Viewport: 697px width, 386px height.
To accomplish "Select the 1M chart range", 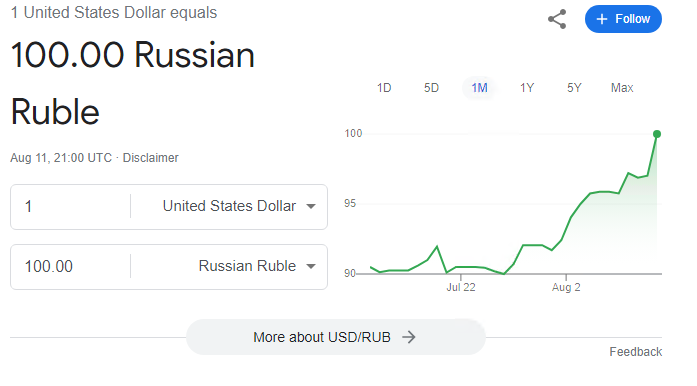I will point(479,88).
